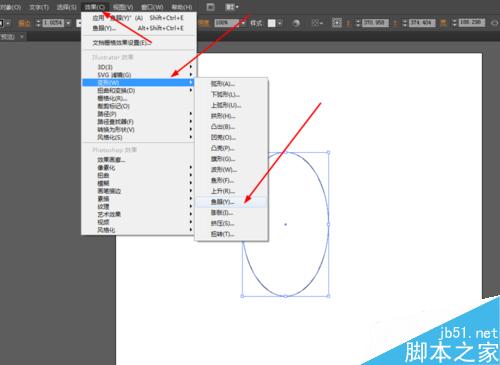Choose 扭转(T)... warp style
This screenshot has height=365, width=500.
(x=231, y=234)
